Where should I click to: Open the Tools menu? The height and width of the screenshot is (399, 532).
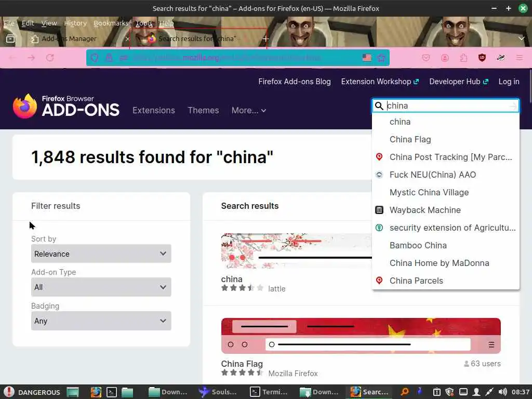(144, 23)
